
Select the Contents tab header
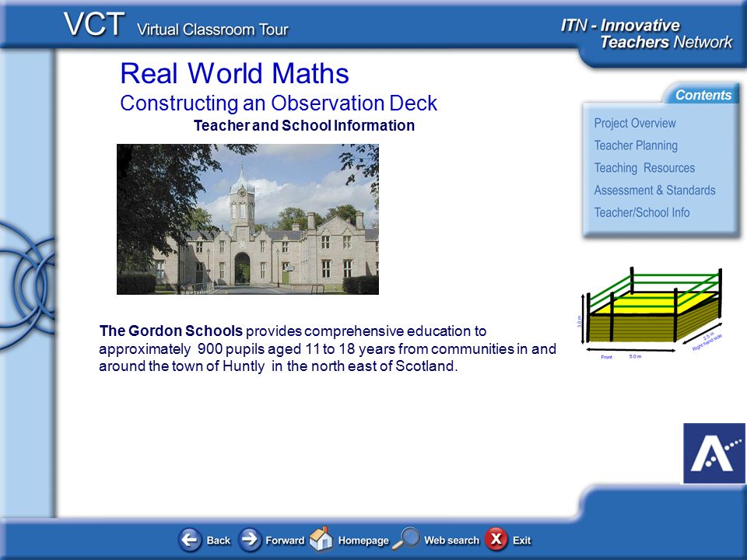703,95
